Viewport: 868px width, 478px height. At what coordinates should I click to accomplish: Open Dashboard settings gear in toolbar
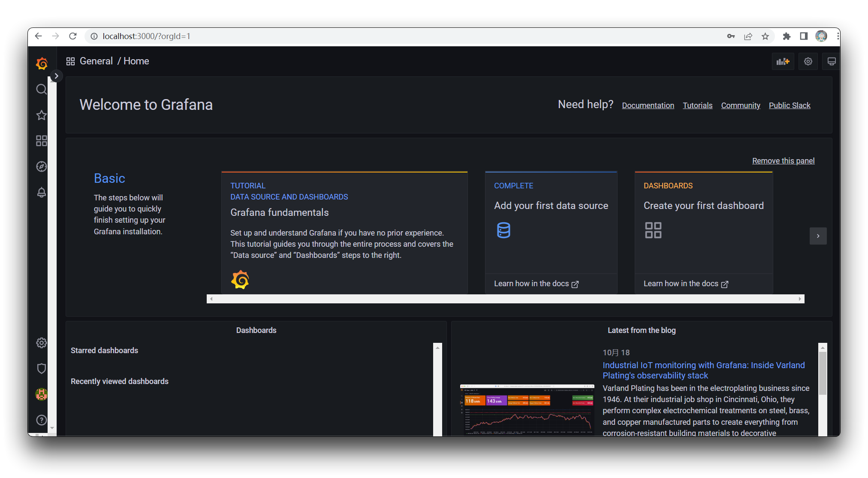pyautogui.click(x=808, y=61)
